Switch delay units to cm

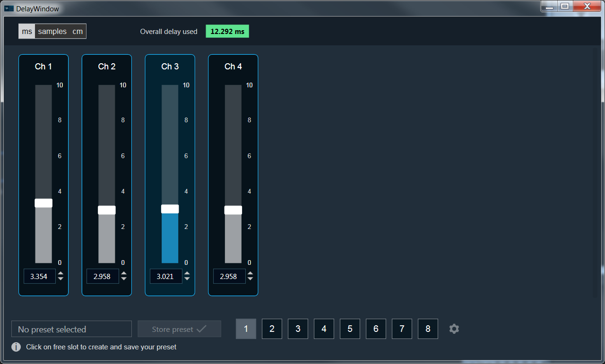pyautogui.click(x=78, y=31)
